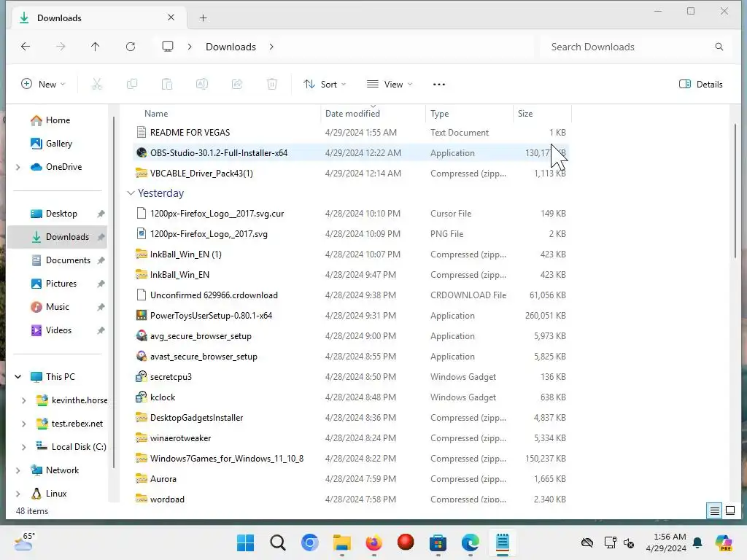
Task: Switch to details list view icon in status bar
Action: (715, 511)
